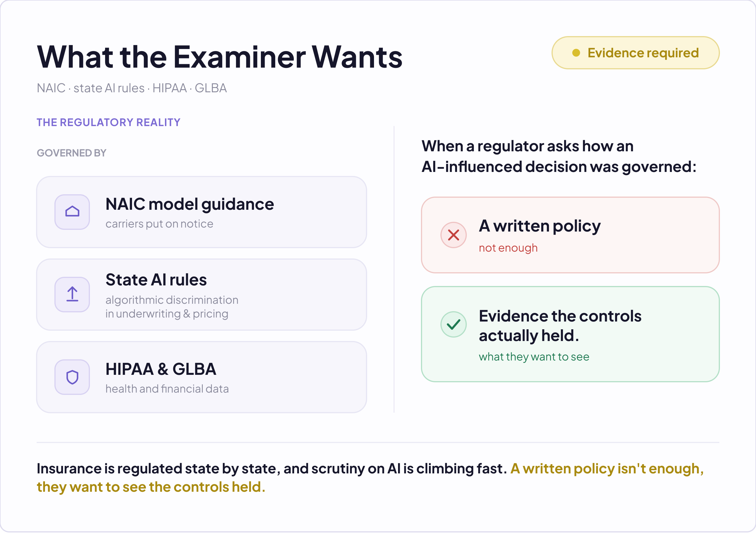This screenshot has height=533, width=756.
Task: Click the not enough red caption
Action: point(508,248)
